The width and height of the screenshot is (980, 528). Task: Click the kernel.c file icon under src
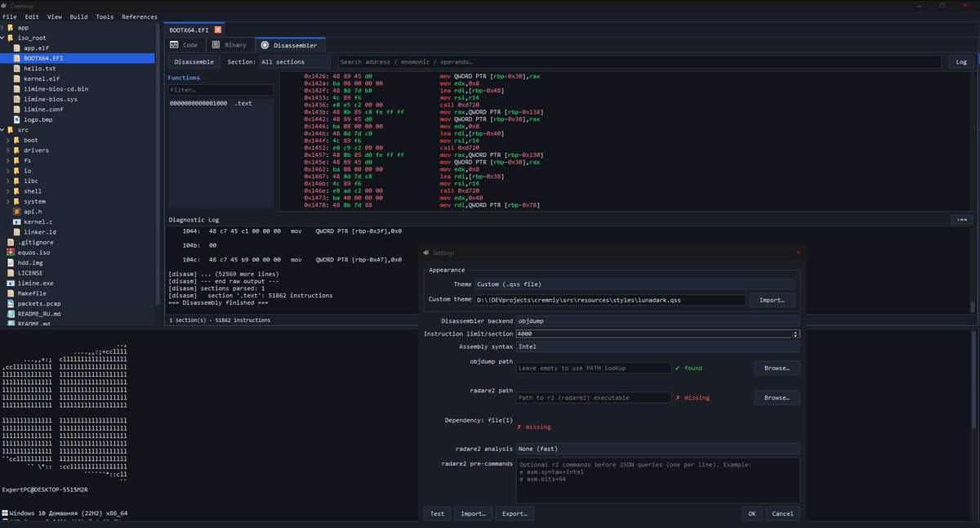17,221
